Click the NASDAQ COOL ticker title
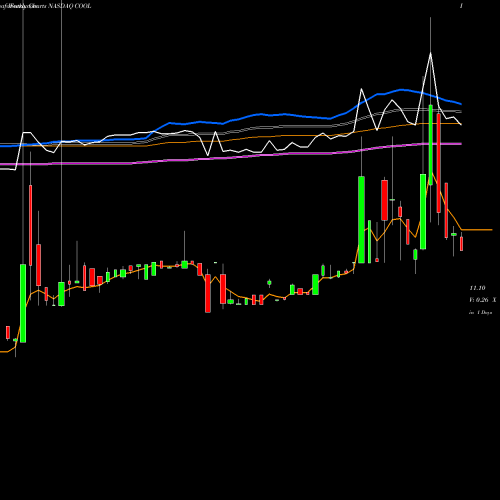500x500 pixels. tap(70, 6)
